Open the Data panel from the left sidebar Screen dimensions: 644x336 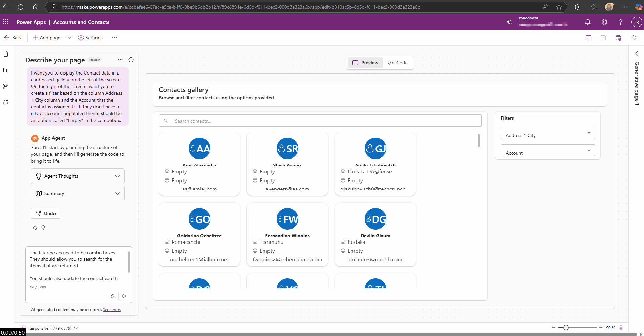pos(6,70)
